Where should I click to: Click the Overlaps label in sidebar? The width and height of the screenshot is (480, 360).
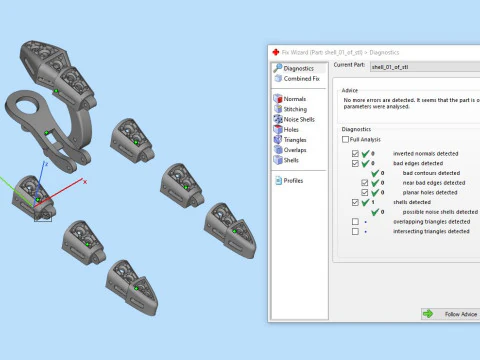click(295, 150)
